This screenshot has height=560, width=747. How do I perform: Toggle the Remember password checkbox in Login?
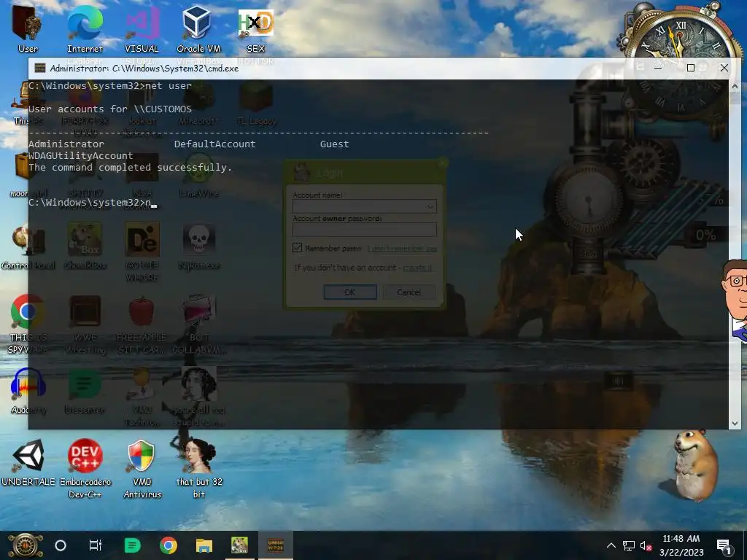298,248
